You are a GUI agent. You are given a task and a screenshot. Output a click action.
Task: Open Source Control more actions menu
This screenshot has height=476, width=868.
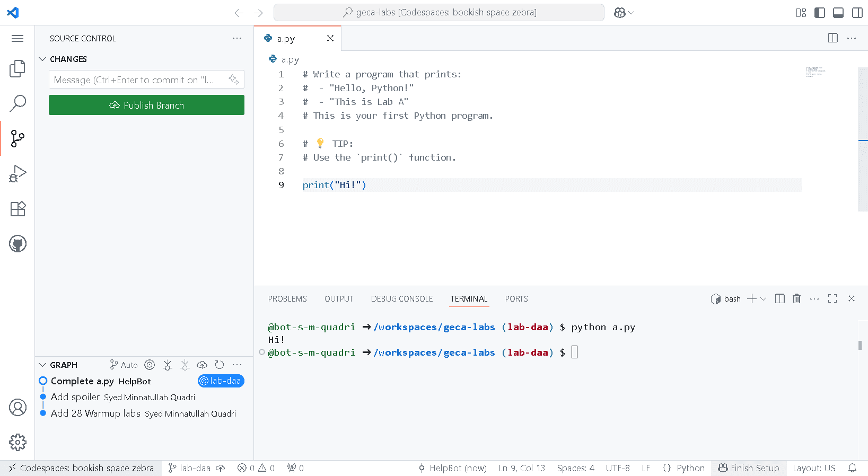click(x=237, y=38)
